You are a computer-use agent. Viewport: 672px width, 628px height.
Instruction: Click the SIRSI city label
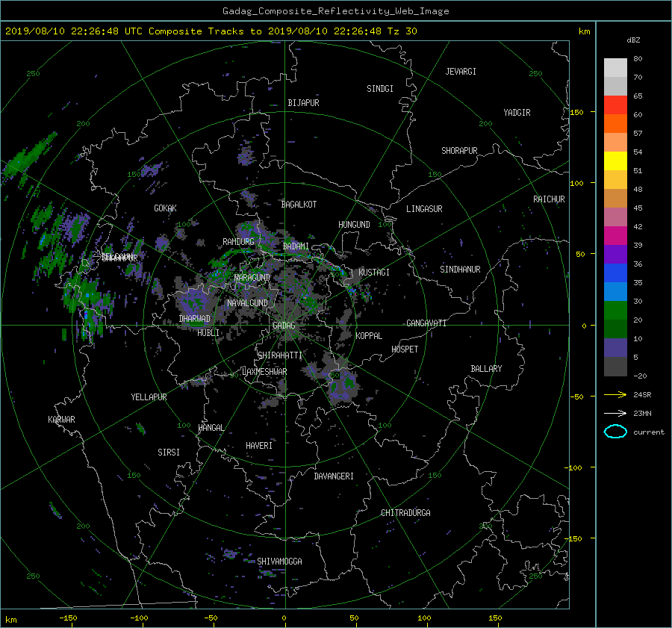click(169, 453)
